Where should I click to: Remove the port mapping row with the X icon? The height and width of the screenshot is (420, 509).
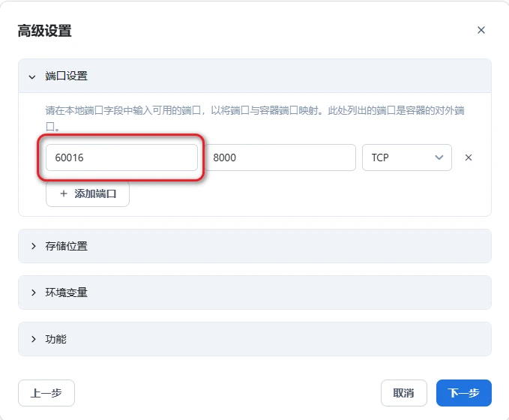tap(469, 158)
